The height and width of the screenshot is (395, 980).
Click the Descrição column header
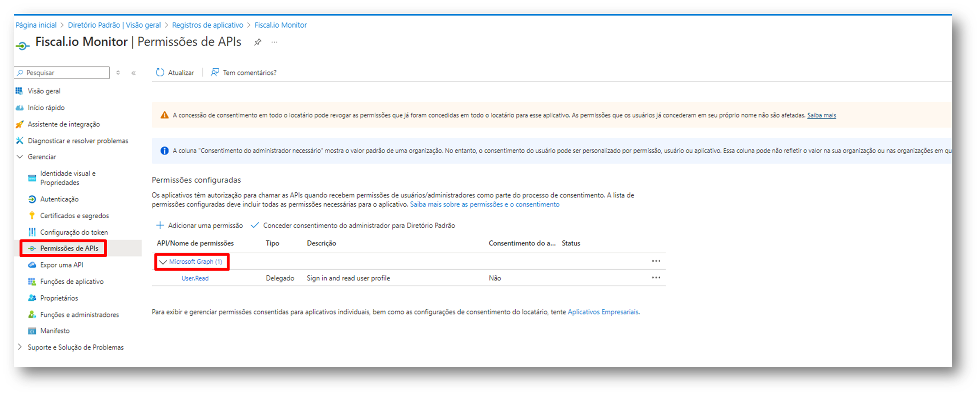pos(321,243)
